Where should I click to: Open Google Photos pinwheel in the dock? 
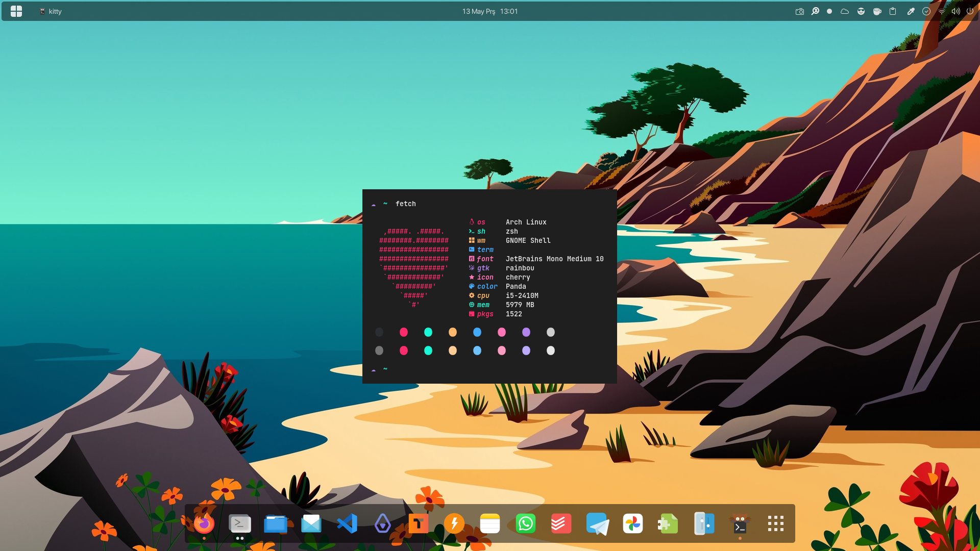pyautogui.click(x=633, y=523)
